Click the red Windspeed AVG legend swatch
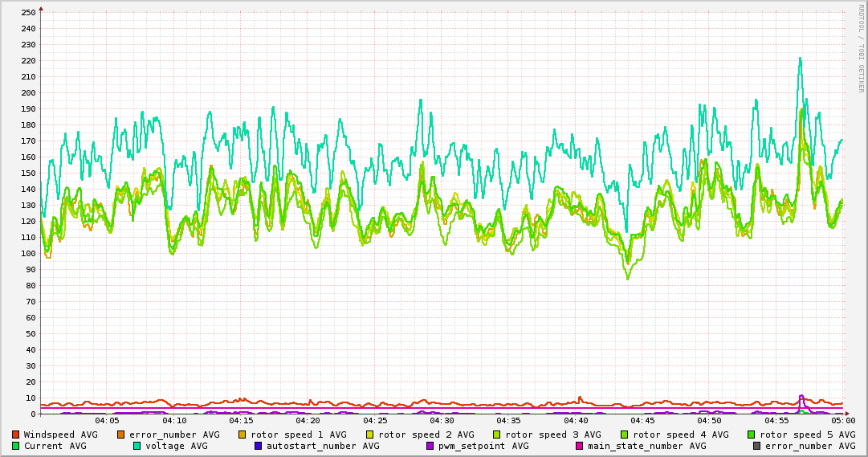This screenshot has width=868, height=457. pyautogui.click(x=15, y=435)
